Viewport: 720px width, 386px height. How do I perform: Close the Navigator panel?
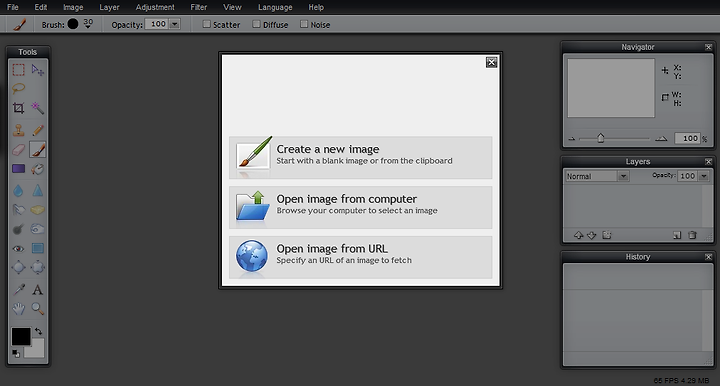pos(709,47)
